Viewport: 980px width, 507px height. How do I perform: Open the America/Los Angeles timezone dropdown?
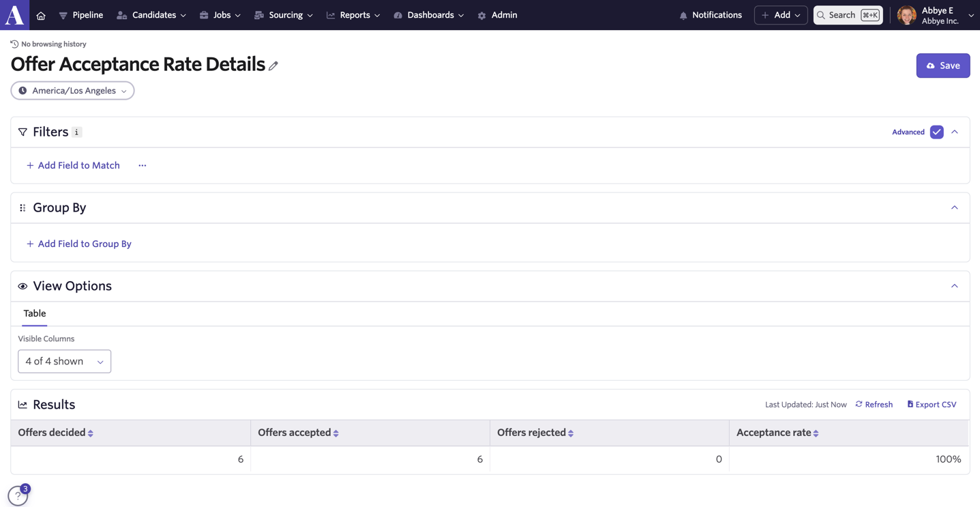coord(72,91)
